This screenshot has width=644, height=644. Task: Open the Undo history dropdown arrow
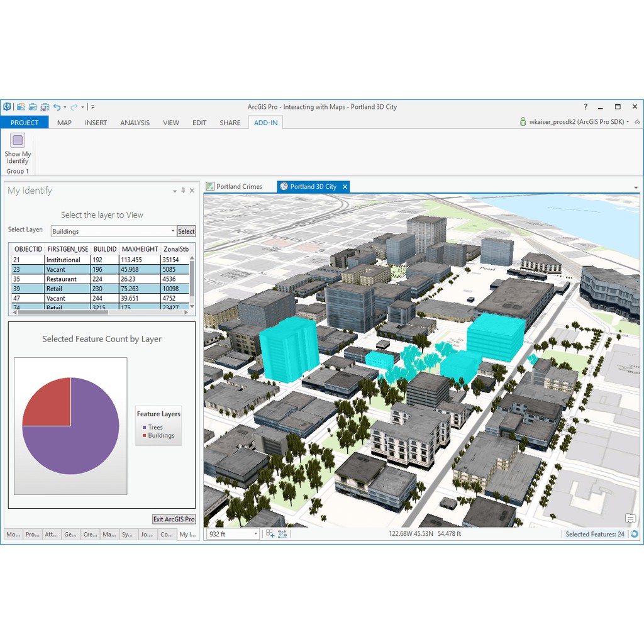(65, 108)
